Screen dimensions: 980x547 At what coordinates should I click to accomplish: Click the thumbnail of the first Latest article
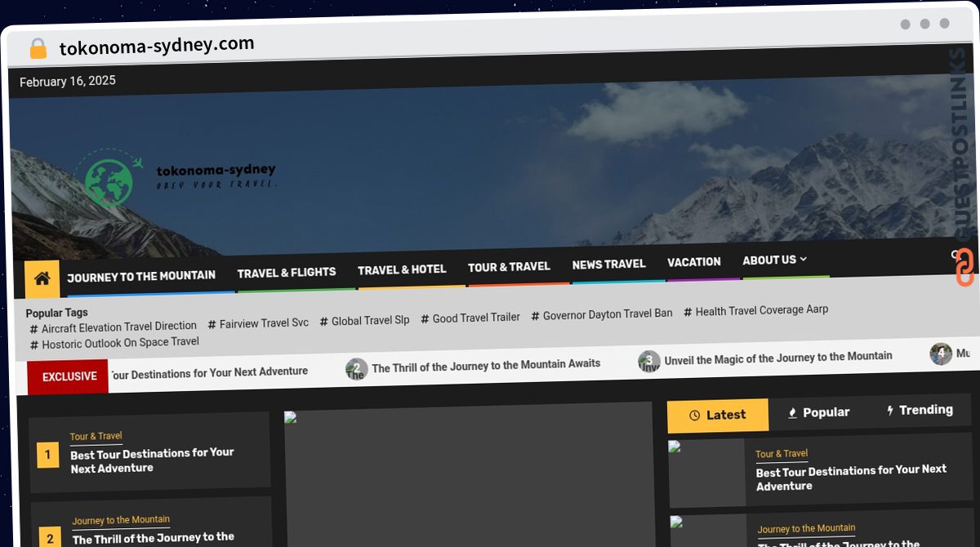pos(706,473)
